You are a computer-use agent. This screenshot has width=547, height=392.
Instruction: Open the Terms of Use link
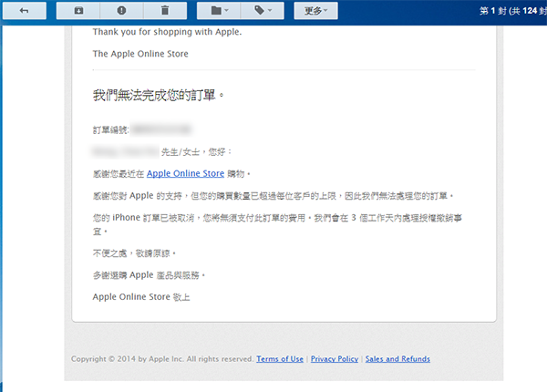pos(280,359)
